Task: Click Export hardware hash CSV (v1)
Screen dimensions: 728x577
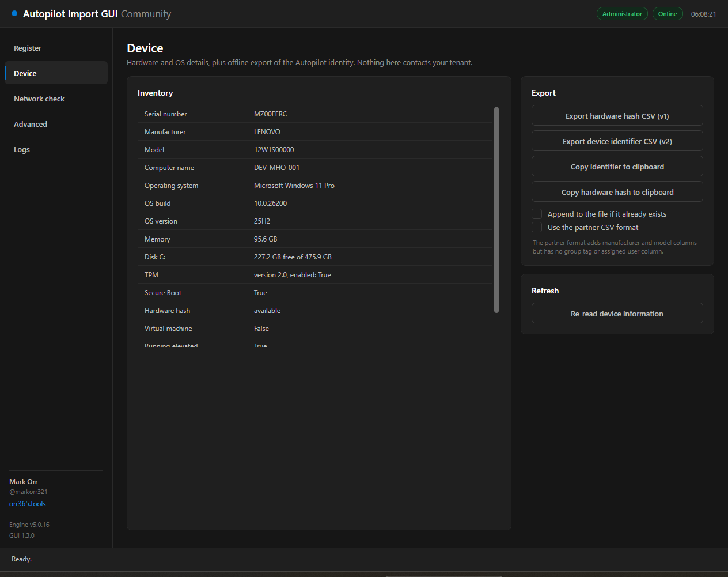Action: click(617, 116)
